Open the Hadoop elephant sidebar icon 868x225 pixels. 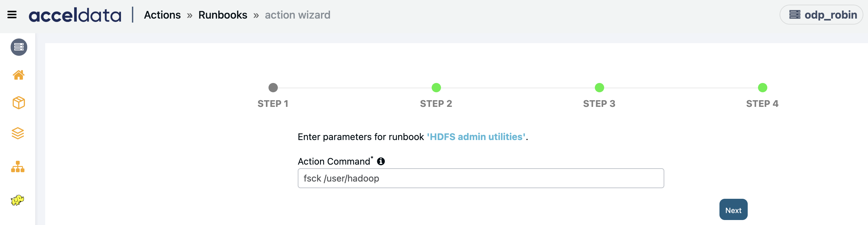(18, 200)
